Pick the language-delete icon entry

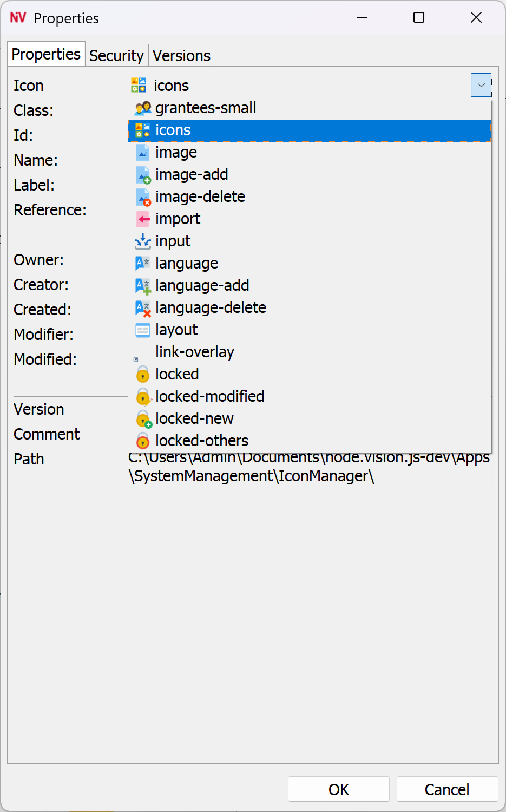(211, 308)
